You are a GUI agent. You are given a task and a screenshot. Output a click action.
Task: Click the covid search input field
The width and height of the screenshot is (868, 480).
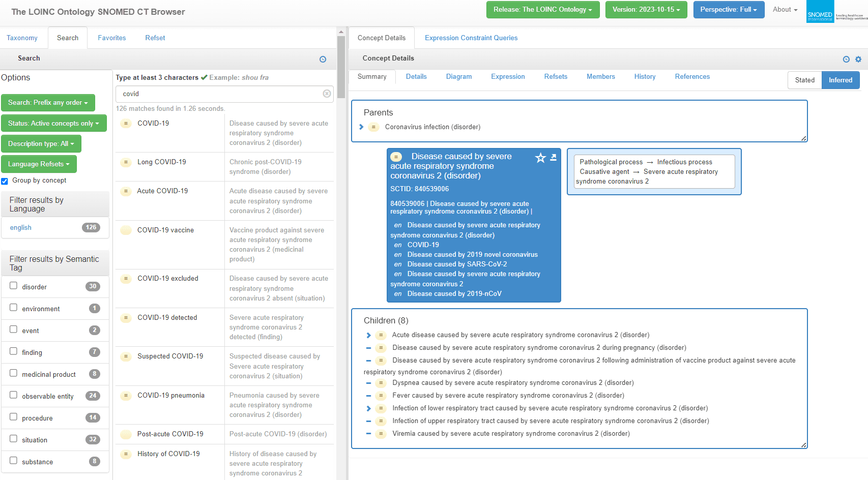[x=224, y=94]
